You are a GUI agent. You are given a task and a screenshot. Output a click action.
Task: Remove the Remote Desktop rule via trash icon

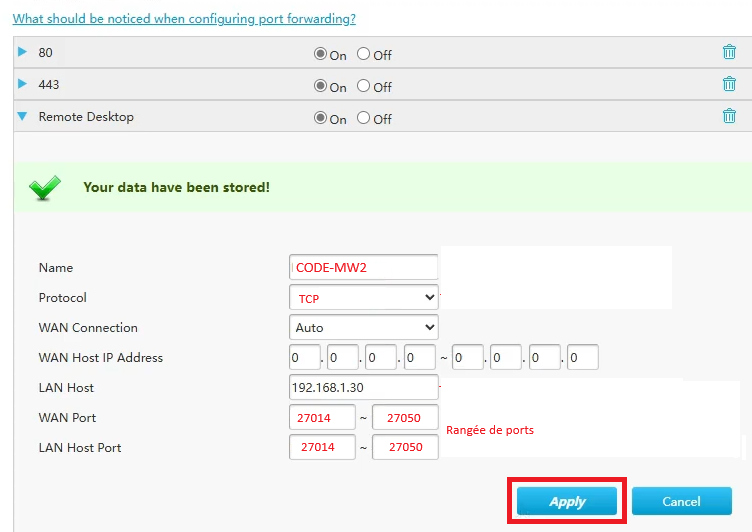click(729, 116)
